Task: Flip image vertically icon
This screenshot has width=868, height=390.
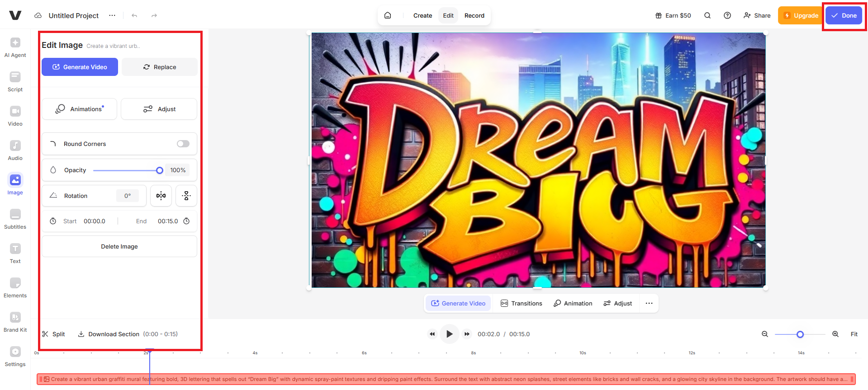Action: (186, 196)
